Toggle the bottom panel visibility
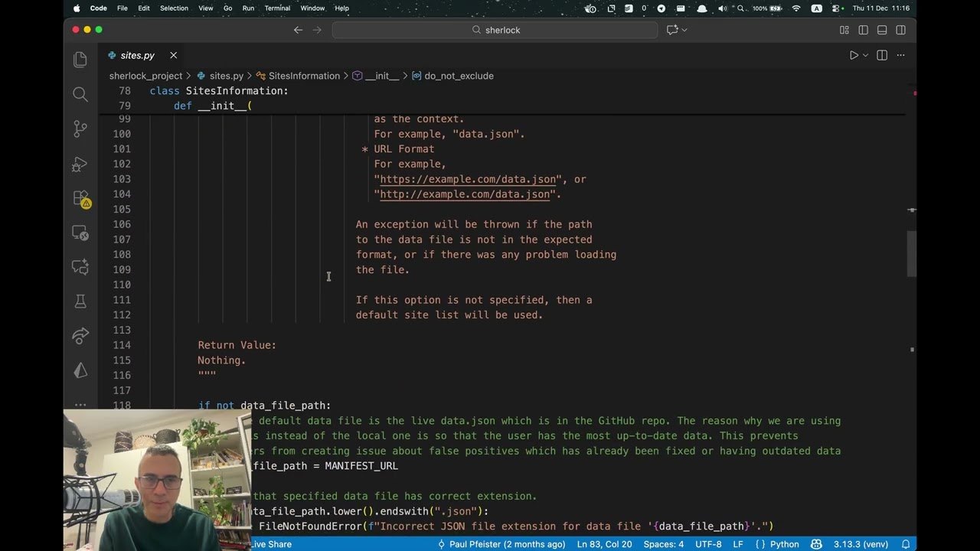Screen dimensions: 980x551 (x=882, y=30)
